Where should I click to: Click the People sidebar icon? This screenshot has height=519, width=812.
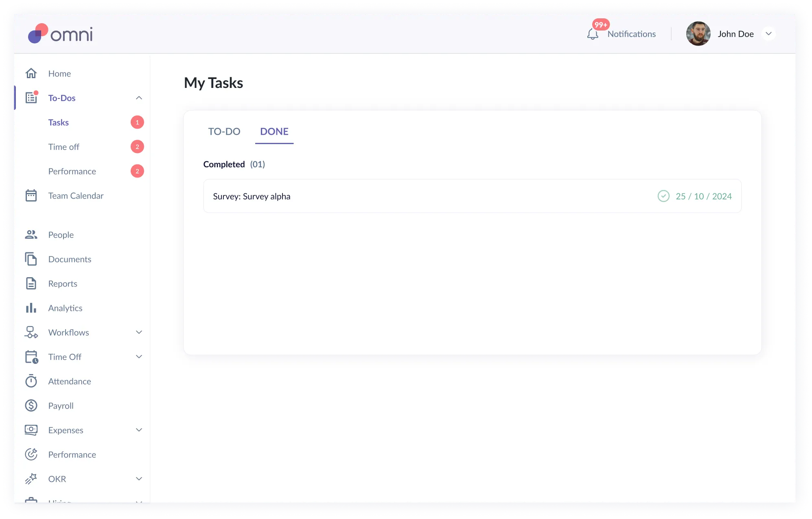pyautogui.click(x=31, y=234)
